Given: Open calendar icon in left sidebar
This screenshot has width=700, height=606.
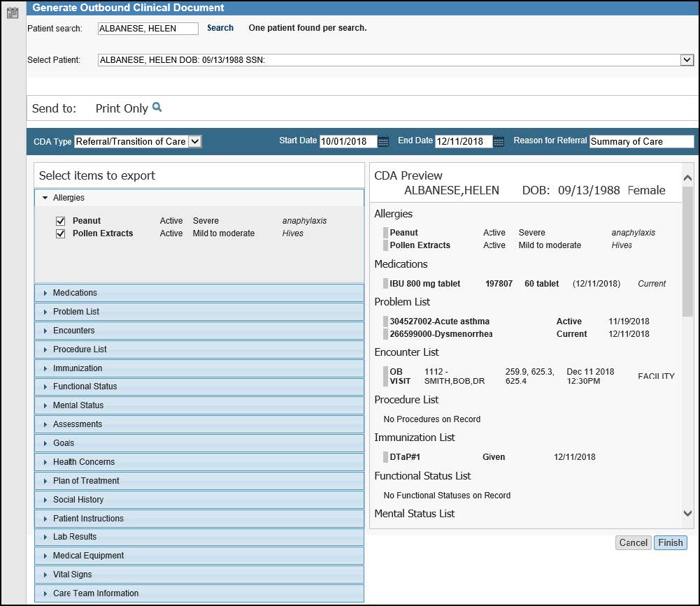Looking at the screenshot, I should [x=13, y=13].
